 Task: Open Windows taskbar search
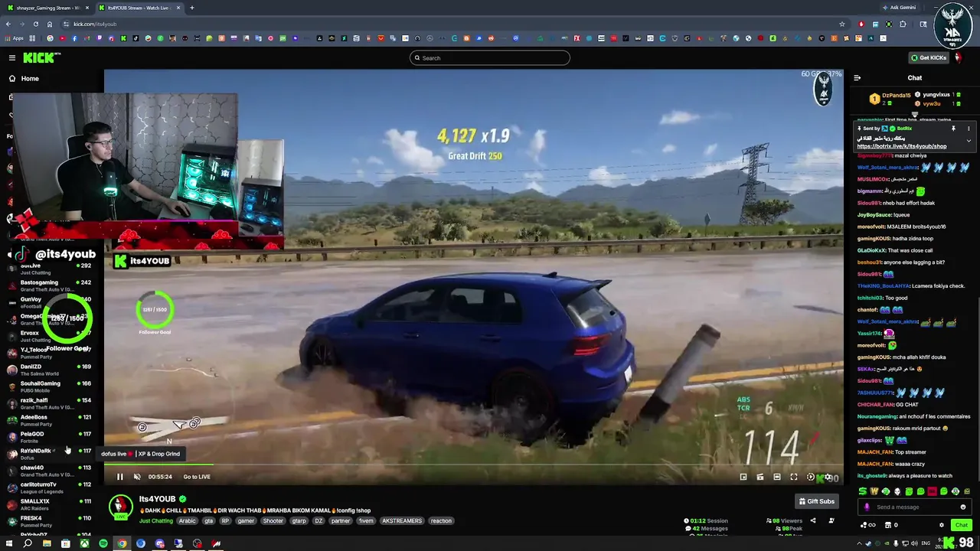click(28, 544)
